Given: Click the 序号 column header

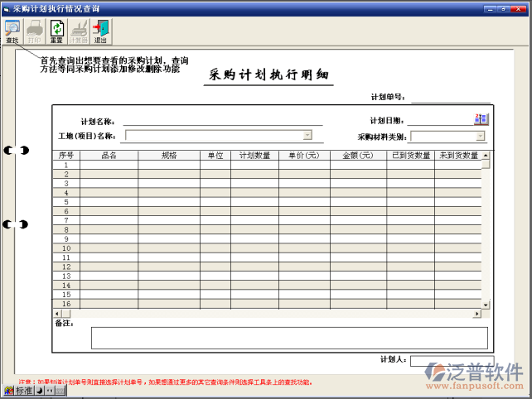Looking at the screenshot, I should [66, 156].
